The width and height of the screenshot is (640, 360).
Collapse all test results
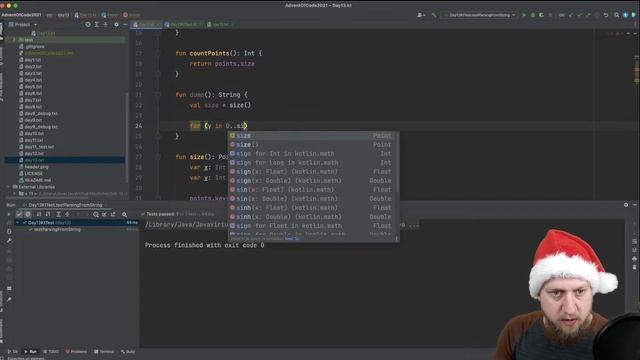[67, 214]
